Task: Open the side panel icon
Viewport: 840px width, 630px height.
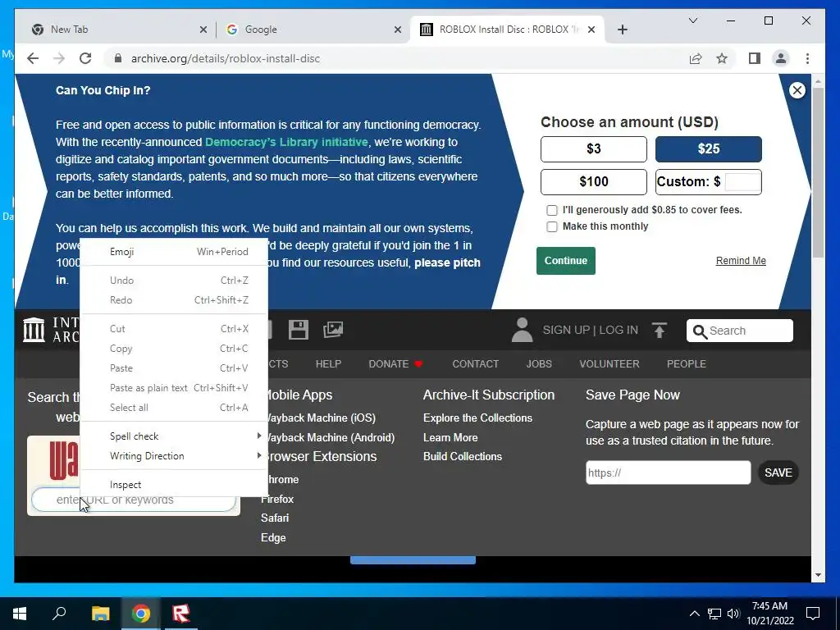Action: click(755, 58)
